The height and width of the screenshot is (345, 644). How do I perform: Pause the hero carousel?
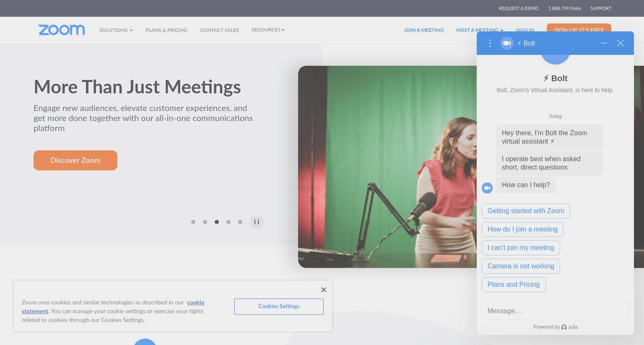(x=257, y=222)
